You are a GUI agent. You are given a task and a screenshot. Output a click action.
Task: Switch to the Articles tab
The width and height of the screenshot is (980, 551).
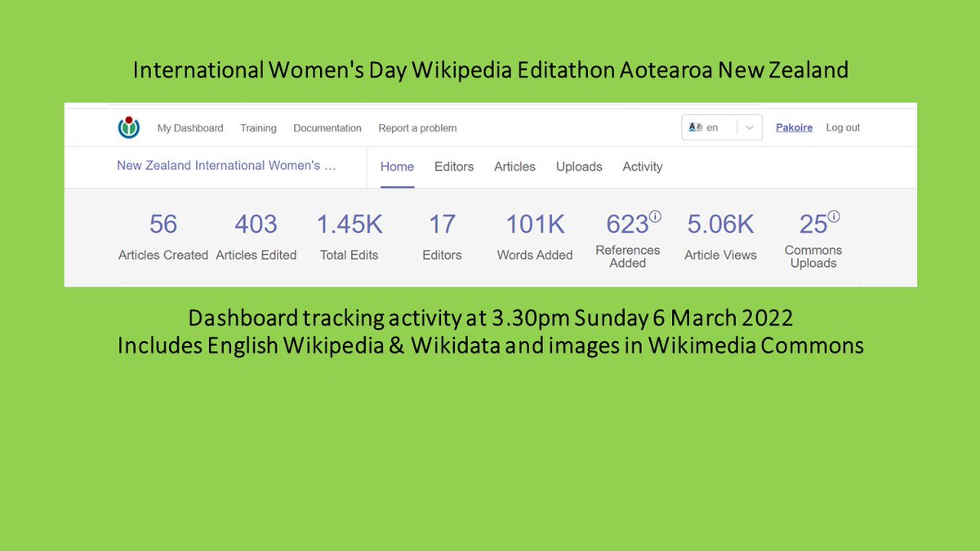click(514, 167)
